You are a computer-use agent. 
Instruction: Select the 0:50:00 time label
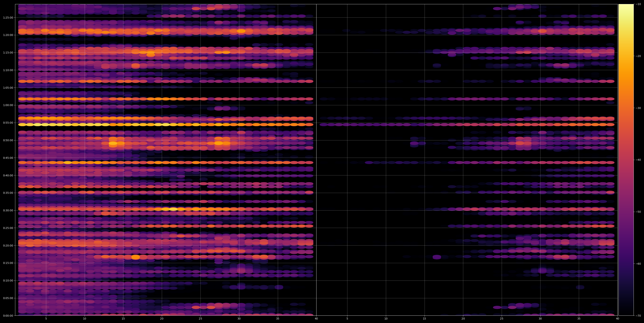[8, 140]
